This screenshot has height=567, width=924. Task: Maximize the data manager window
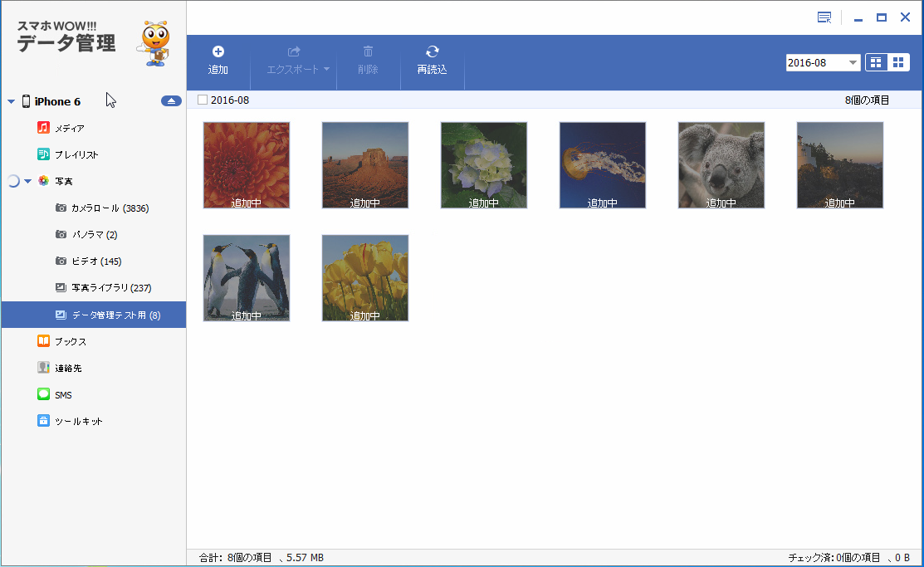(x=882, y=17)
